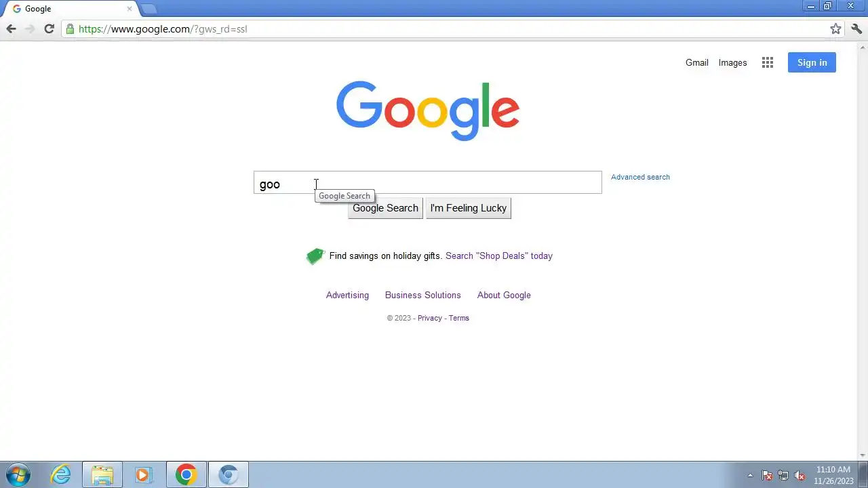
Task: Close the Google tab
Action: pos(130,9)
